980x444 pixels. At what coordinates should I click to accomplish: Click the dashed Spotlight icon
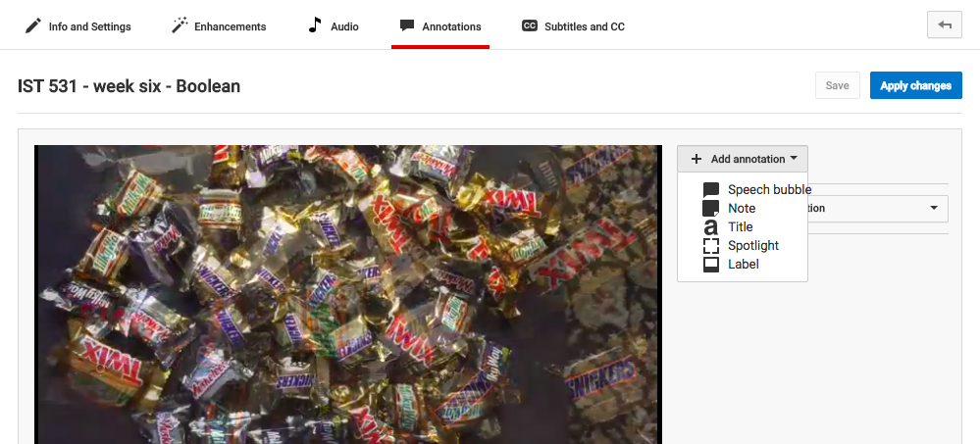point(710,246)
